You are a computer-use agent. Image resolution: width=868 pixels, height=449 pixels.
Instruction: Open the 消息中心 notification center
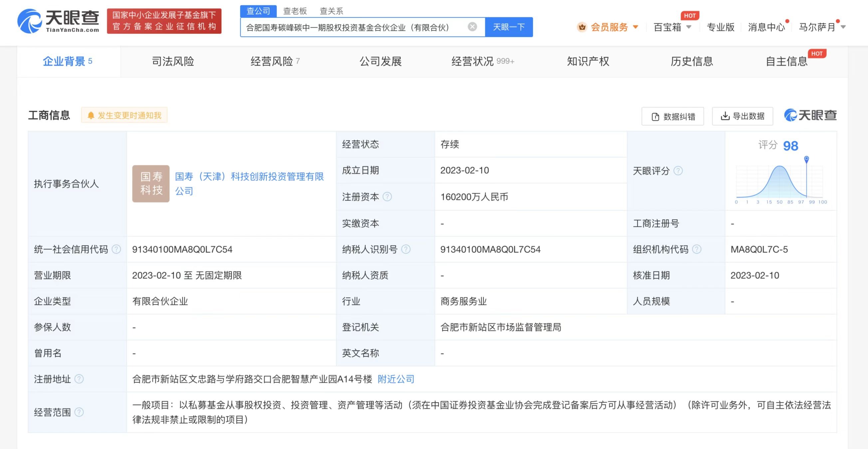coord(766,27)
